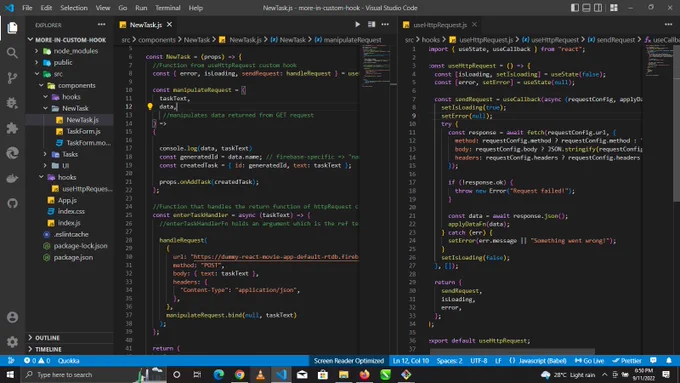Screen dimensions: 680x383
Task: Open the GitHub view in activity bar
Action: [x=12, y=203]
